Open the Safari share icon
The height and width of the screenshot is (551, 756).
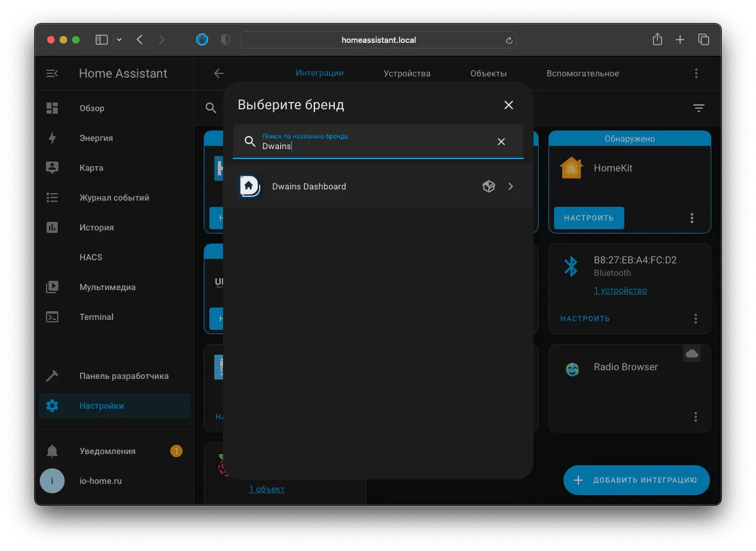657,39
